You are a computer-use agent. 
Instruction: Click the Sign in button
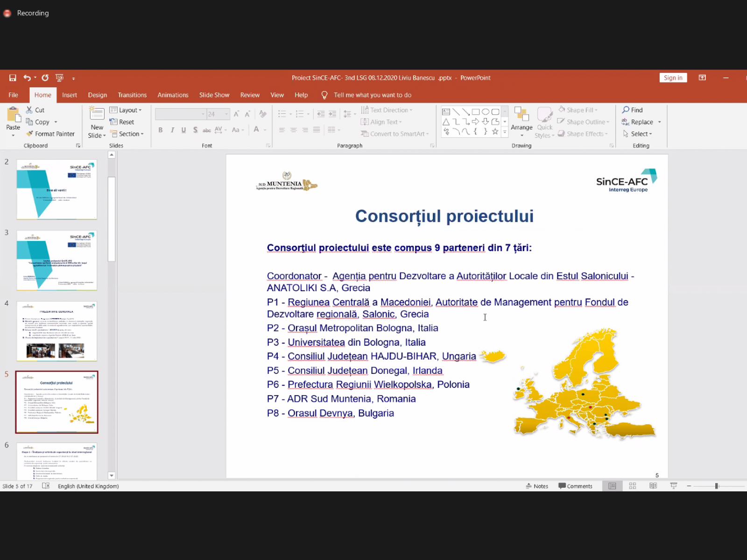point(673,78)
